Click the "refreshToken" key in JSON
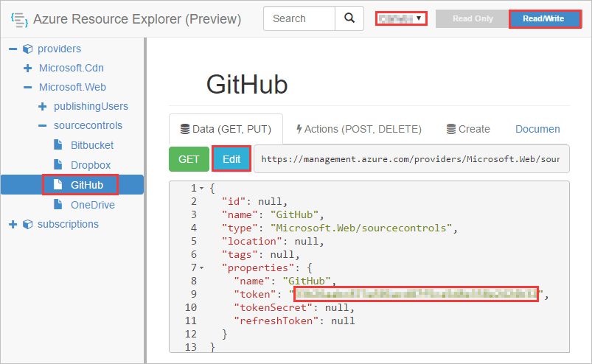Image resolution: width=592 pixels, height=364 pixels. pos(276,321)
